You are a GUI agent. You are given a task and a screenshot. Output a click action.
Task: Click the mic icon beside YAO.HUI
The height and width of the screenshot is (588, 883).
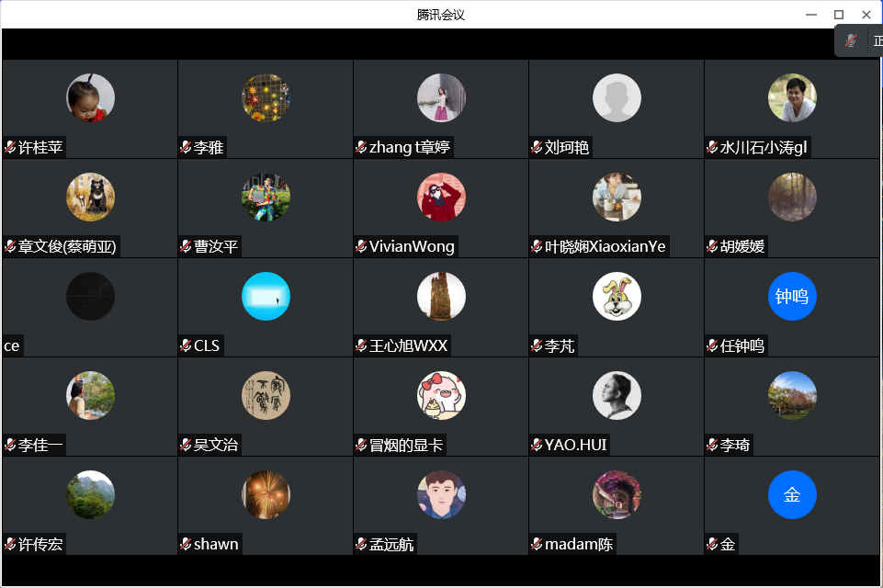coord(538,445)
